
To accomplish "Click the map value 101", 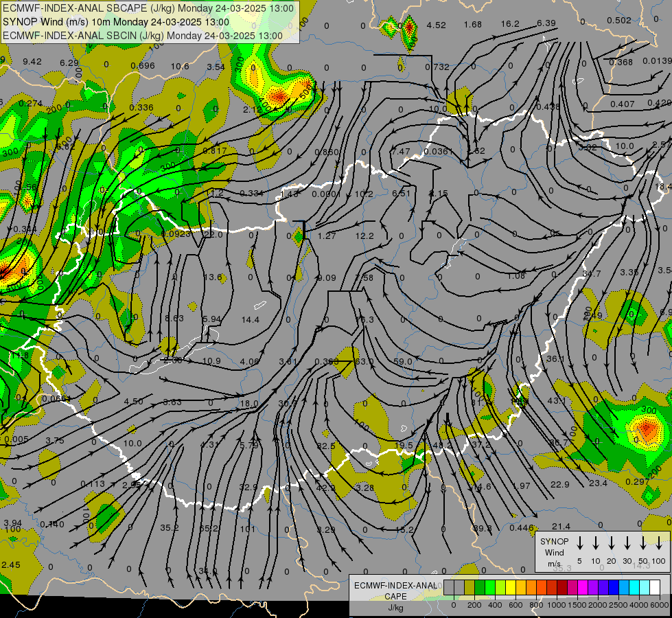I will [247, 529].
